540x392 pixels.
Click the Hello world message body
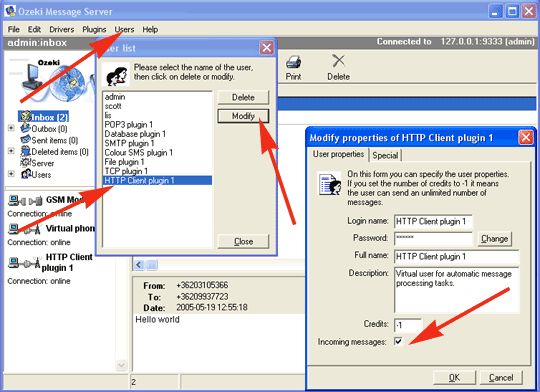pos(157,319)
